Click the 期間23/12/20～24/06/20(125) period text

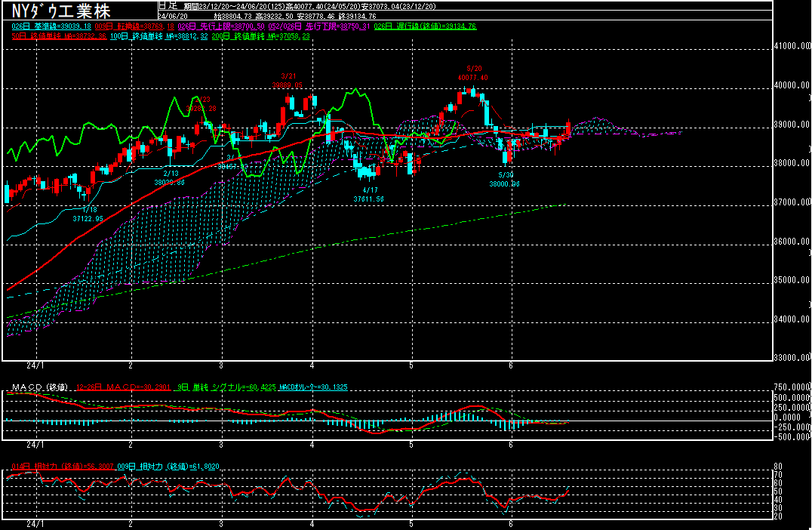(x=235, y=6)
